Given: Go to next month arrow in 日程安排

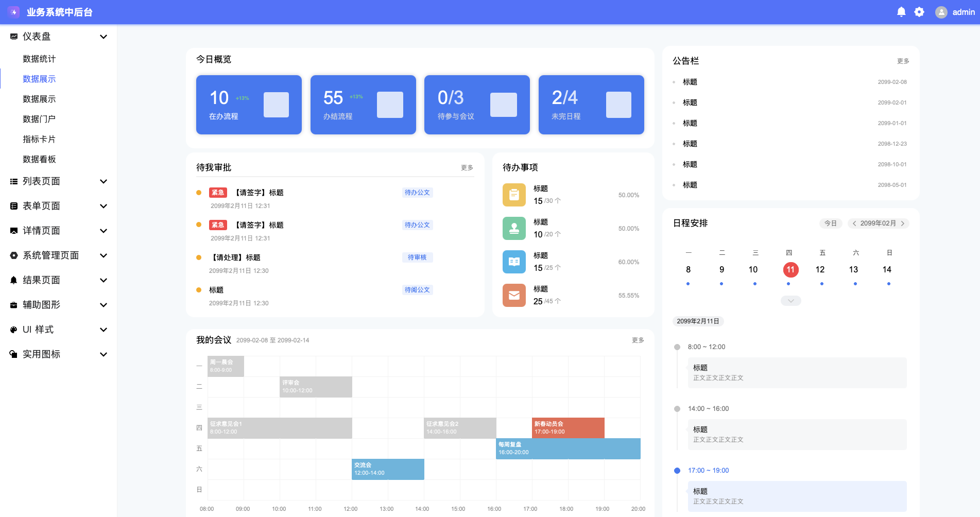Looking at the screenshot, I should click(903, 223).
